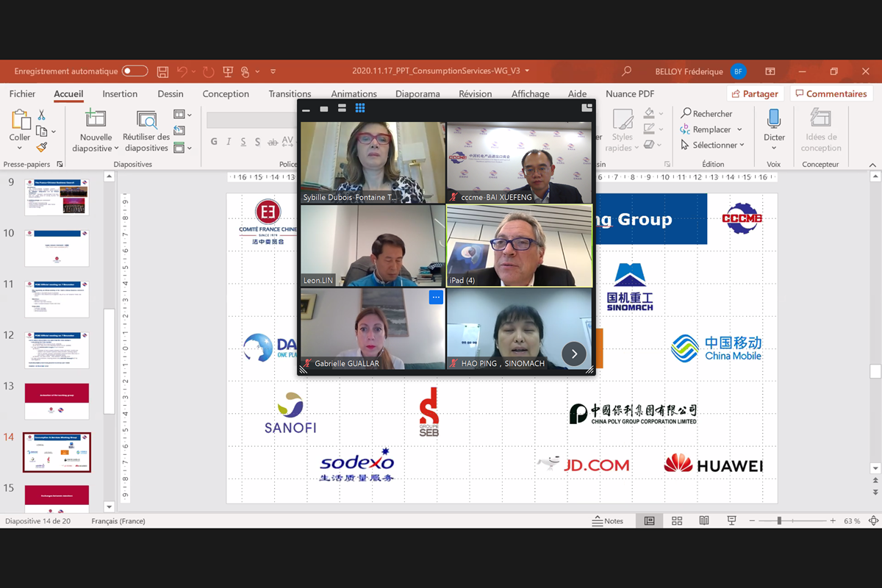
Task: Click the font name input box
Action: click(x=251, y=120)
